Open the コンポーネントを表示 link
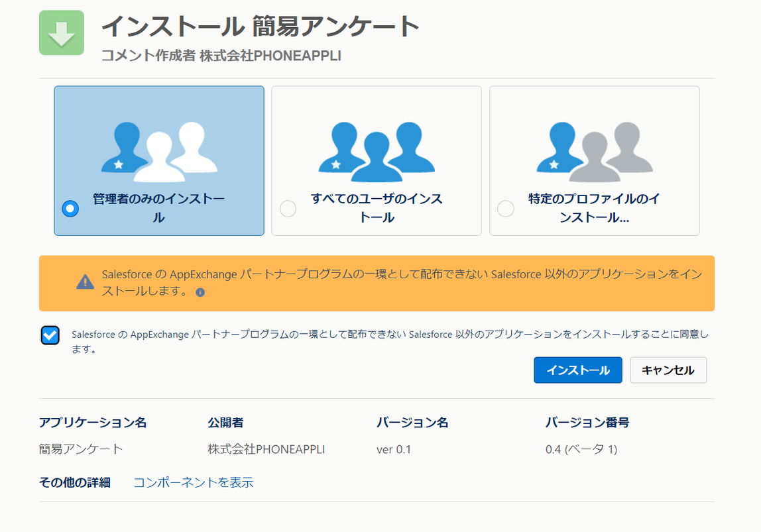Viewport: 761px width, 532px height. (x=193, y=482)
